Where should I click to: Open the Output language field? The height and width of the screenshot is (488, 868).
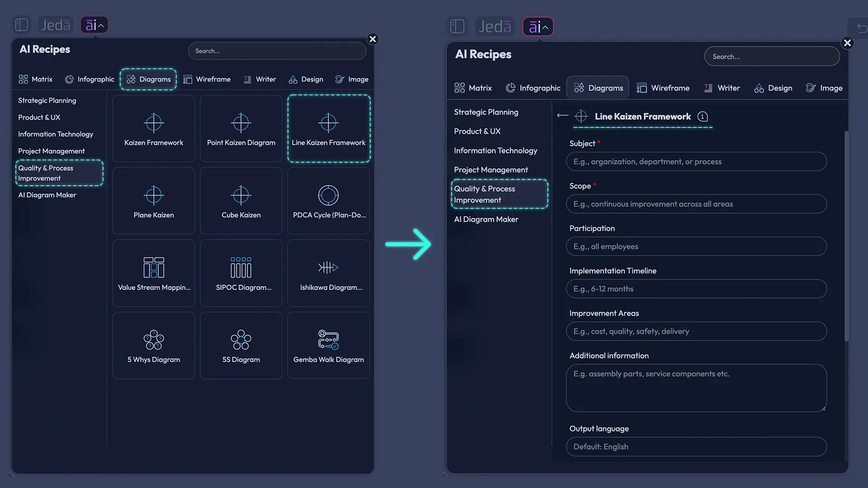pos(696,446)
